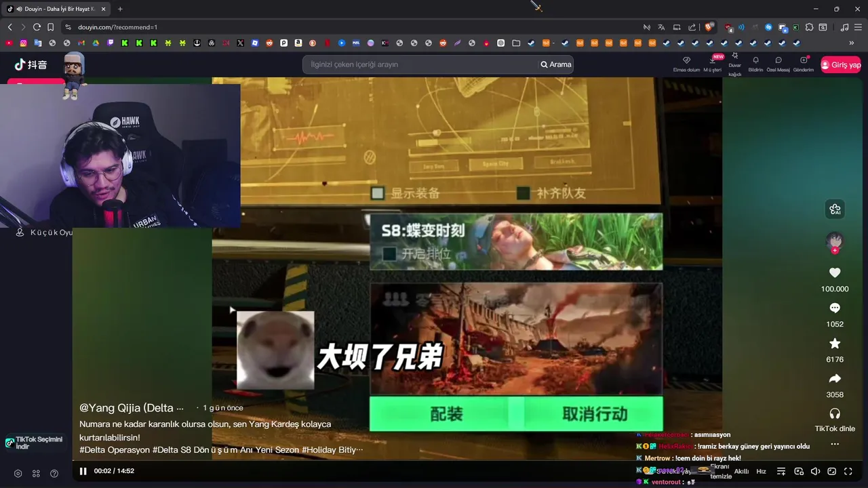This screenshot has height=488, width=868.
Task: Favorite the video with the star icon
Action: tap(835, 343)
